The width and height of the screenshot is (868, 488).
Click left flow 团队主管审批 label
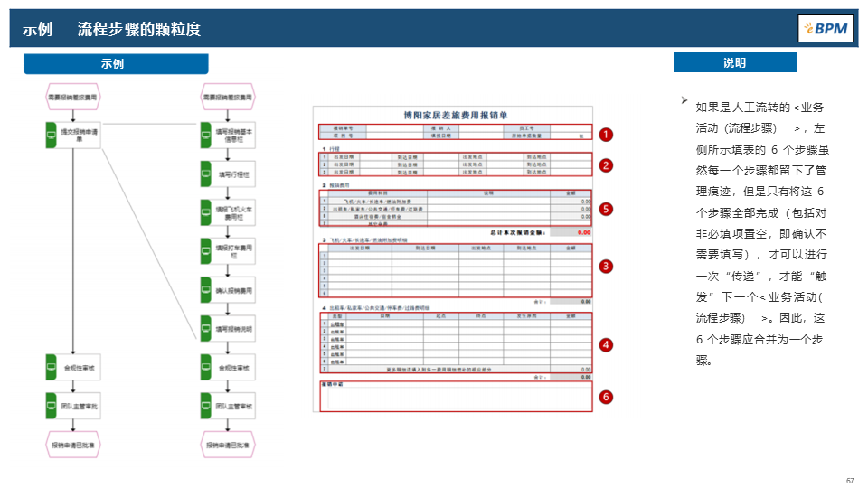[79, 407]
